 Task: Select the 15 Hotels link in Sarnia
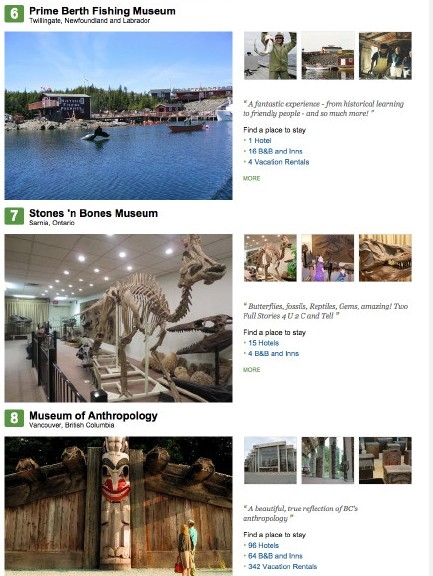(x=263, y=343)
